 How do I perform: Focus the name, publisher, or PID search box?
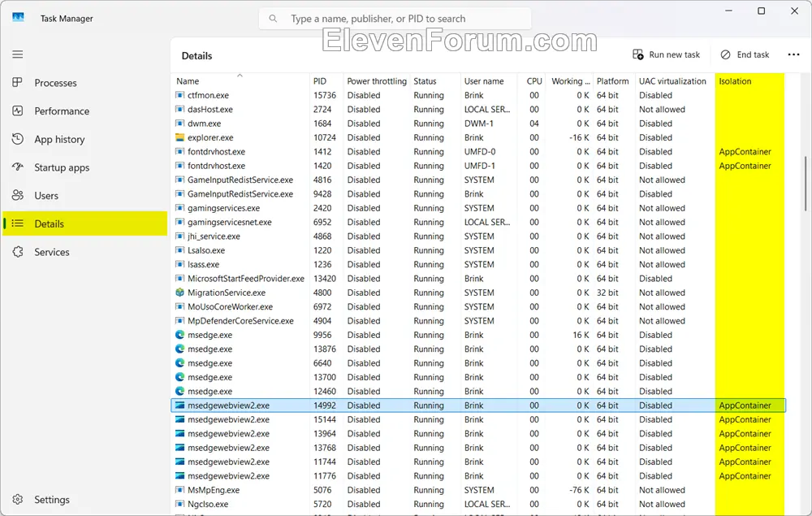[395, 19]
